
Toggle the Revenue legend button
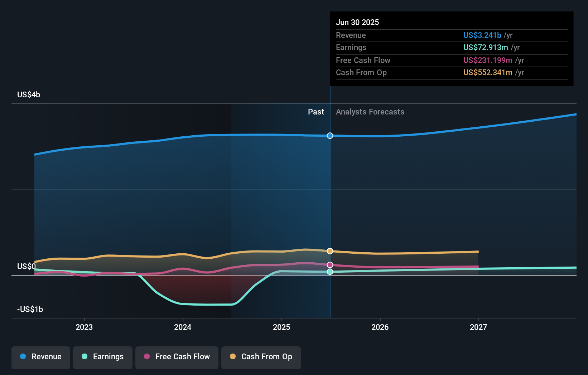click(x=41, y=357)
